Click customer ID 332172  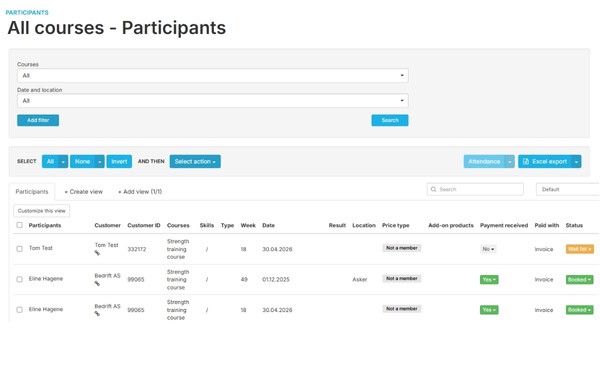point(137,249)
